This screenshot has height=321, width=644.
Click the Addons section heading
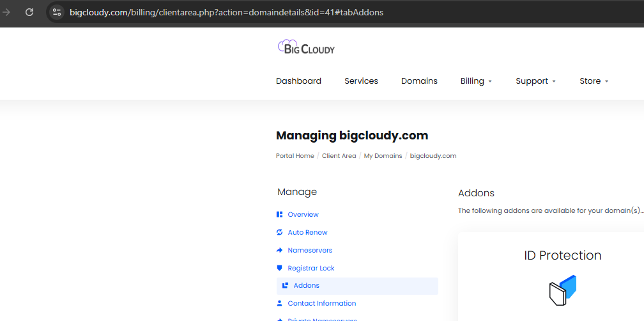coord(476,192)
